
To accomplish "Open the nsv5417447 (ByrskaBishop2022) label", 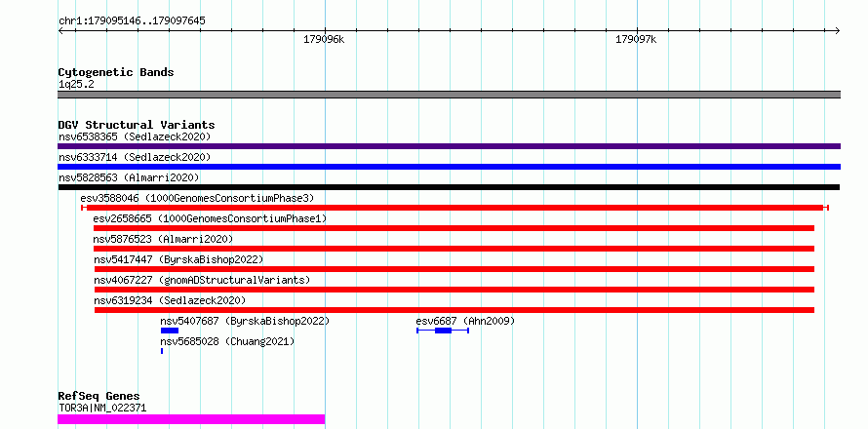I will [x=178, y=259].
